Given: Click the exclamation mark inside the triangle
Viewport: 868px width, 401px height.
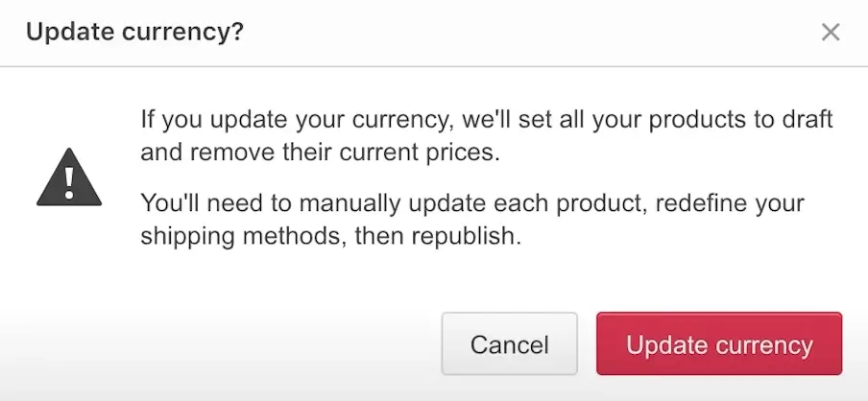Looking at the screenshot, I should click(69, 182).
